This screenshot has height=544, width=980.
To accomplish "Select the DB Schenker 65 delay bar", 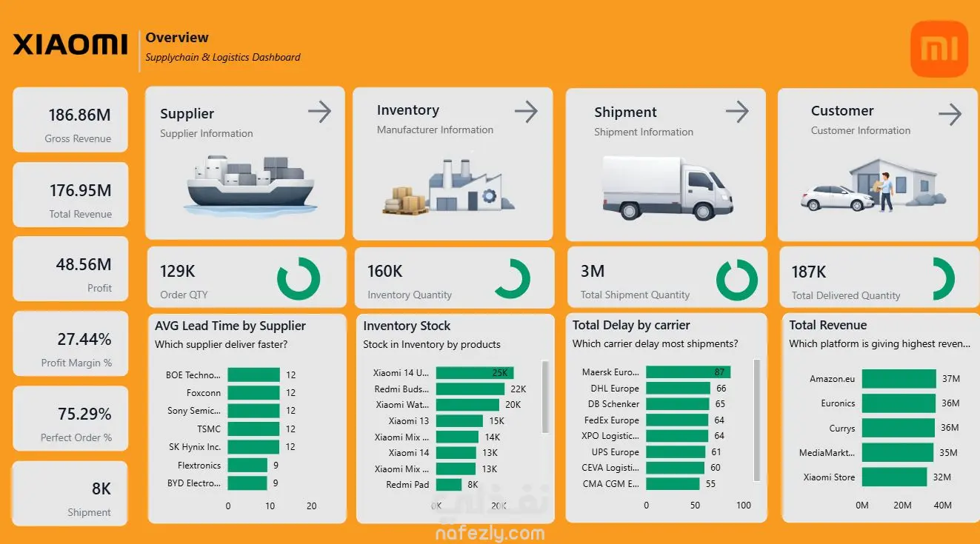I will [678, 404].
